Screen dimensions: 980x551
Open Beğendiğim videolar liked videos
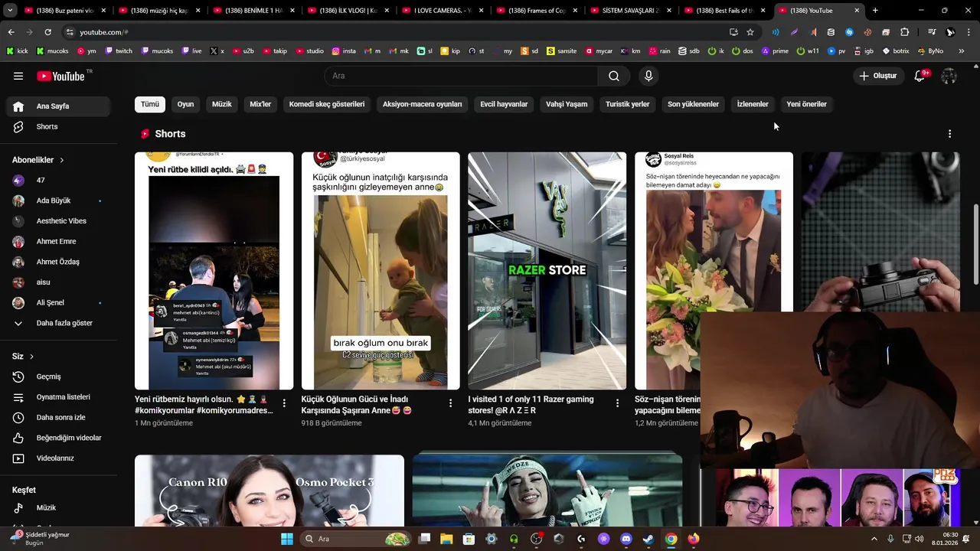[58, 438]
